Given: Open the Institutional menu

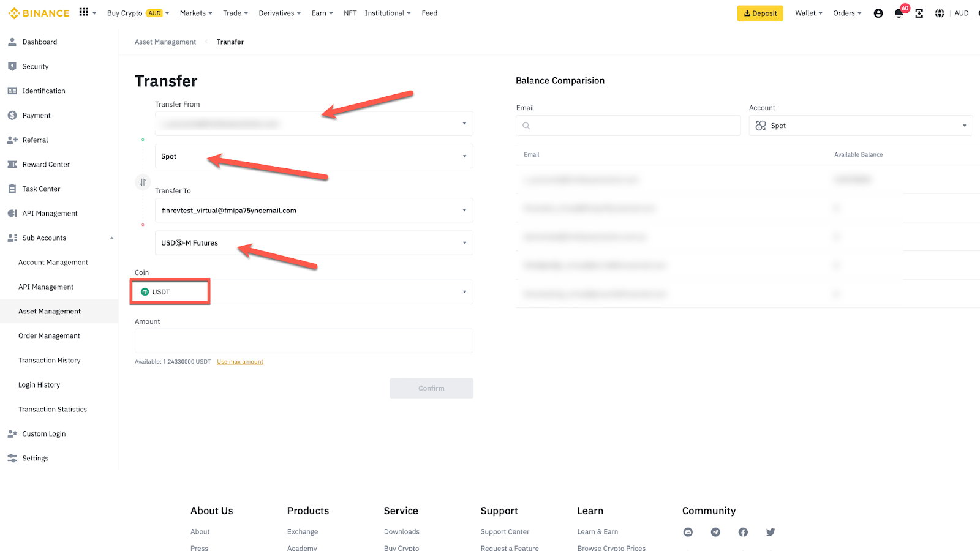Looking at the screenshot, I should [388, 13].
